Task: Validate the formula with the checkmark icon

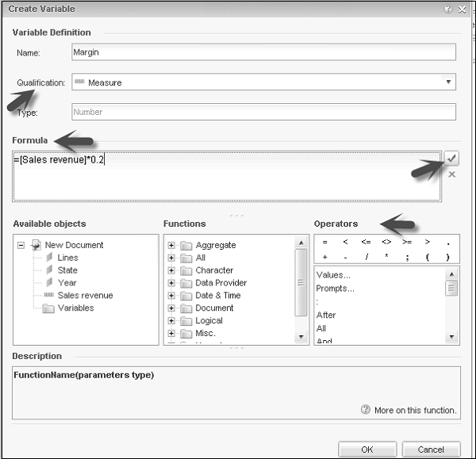Action: point(451,158)
